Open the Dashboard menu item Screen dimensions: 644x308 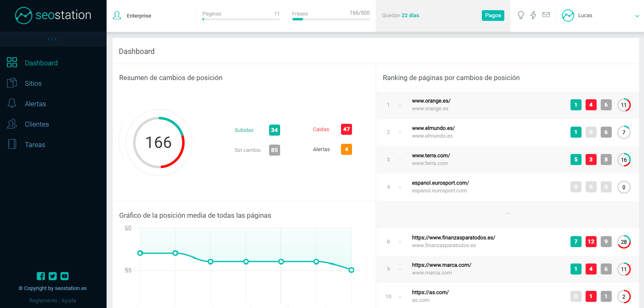coord(41,63)
